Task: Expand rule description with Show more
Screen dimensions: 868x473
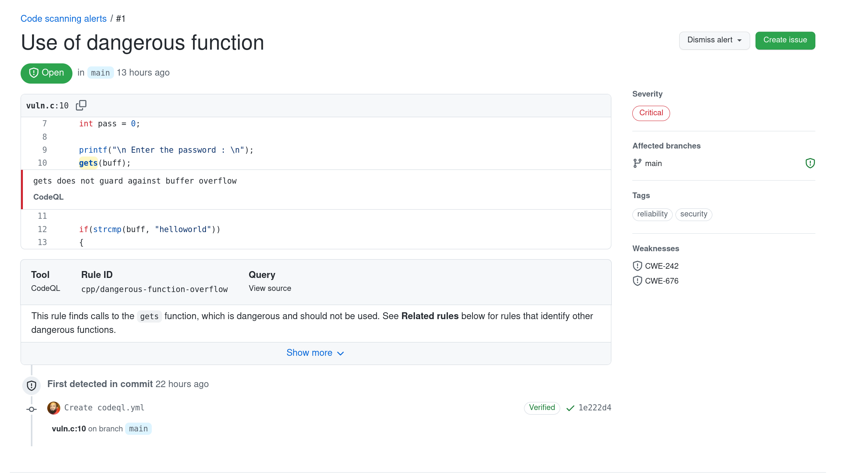Action: click(x=315, y=353)
